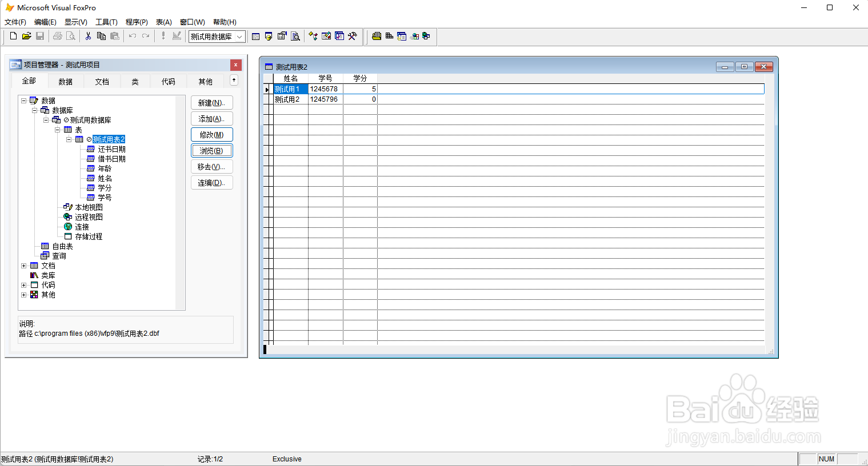Create a new file with the New toolbar icon
The image size is (868, 466).
[x=13, y=36]
